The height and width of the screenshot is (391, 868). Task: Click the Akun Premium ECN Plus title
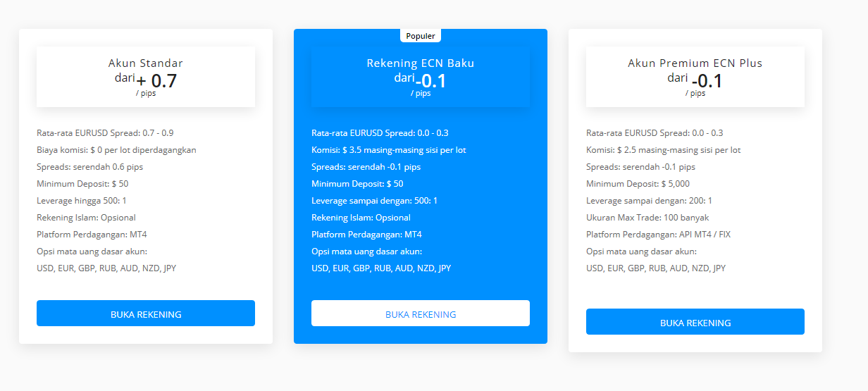pyautogui.click(x=695, y=63)
